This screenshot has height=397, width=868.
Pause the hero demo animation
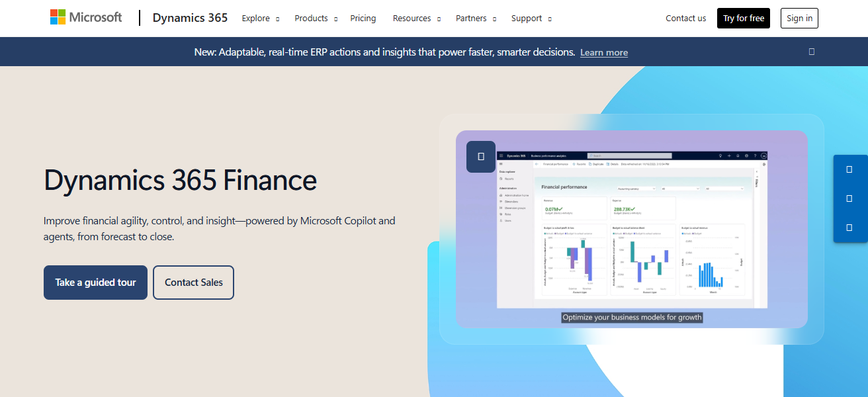tap(481, 157)
